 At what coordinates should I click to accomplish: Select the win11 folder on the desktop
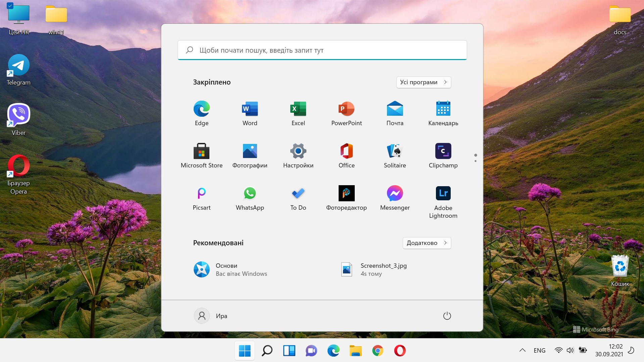point(56,20)
